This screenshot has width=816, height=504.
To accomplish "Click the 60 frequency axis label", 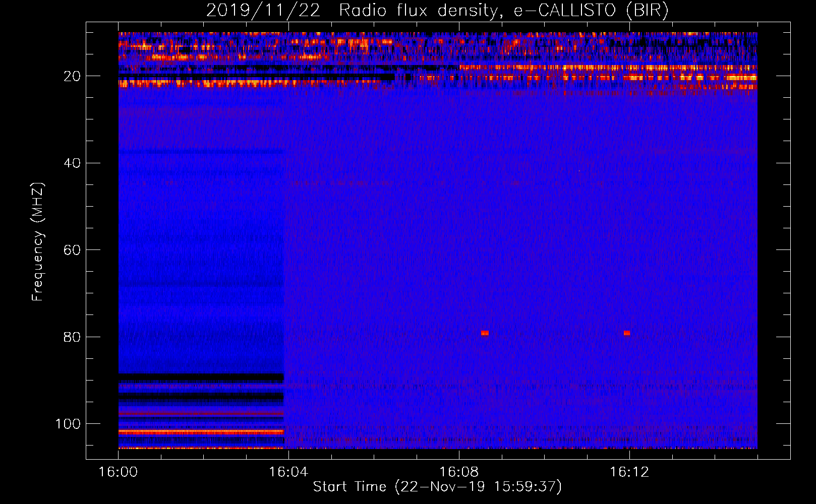I will (x=72, y=250).
